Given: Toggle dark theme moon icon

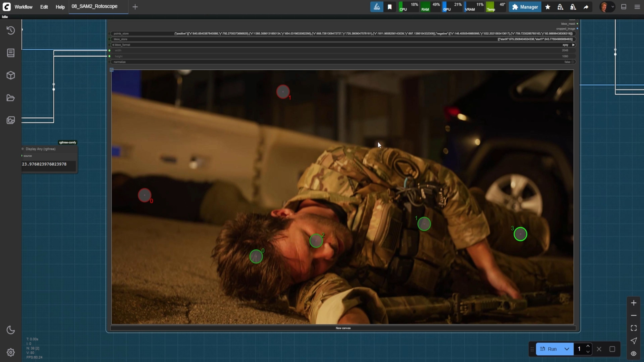Looking at the screenshot, I should pos(11,330).
